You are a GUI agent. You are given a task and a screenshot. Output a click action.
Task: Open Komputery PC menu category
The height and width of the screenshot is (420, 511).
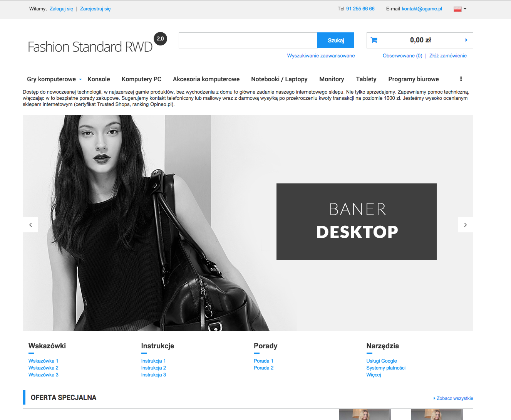(x=141, y=79)
